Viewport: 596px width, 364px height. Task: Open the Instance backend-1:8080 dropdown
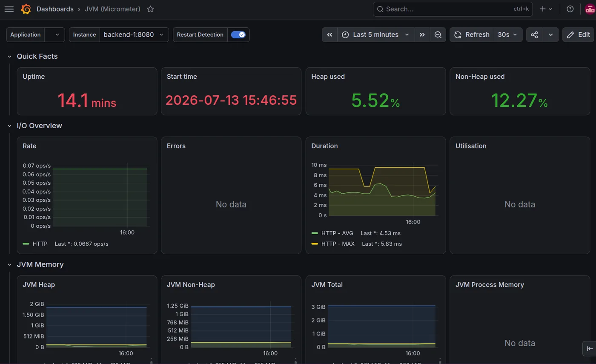point(134,35)
